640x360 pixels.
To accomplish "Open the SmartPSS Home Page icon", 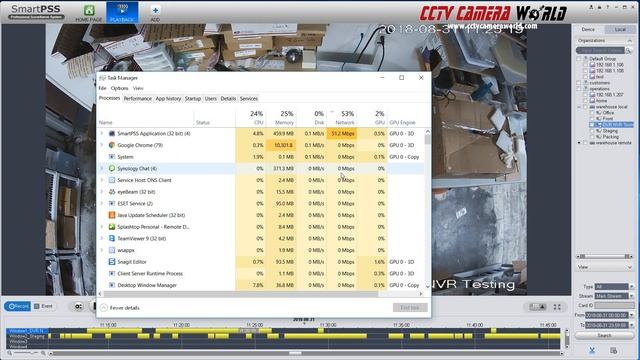I will pos(89,10).
